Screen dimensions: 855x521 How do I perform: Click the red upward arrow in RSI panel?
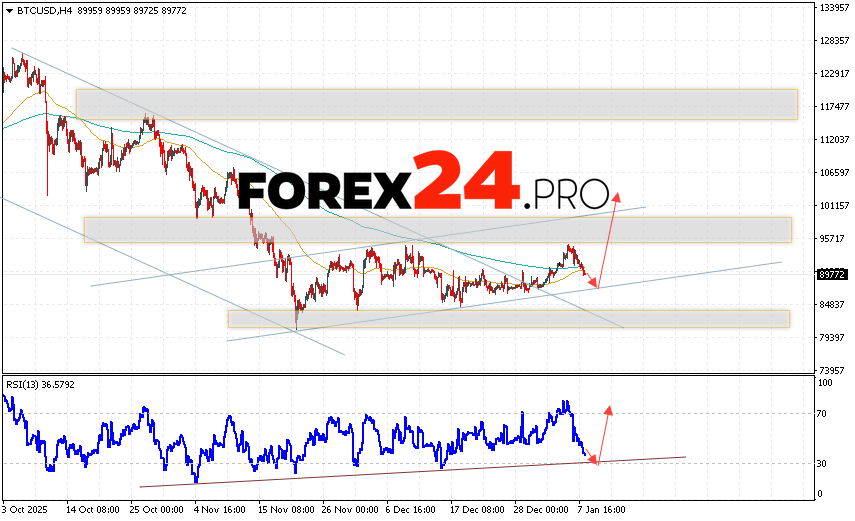603,434
